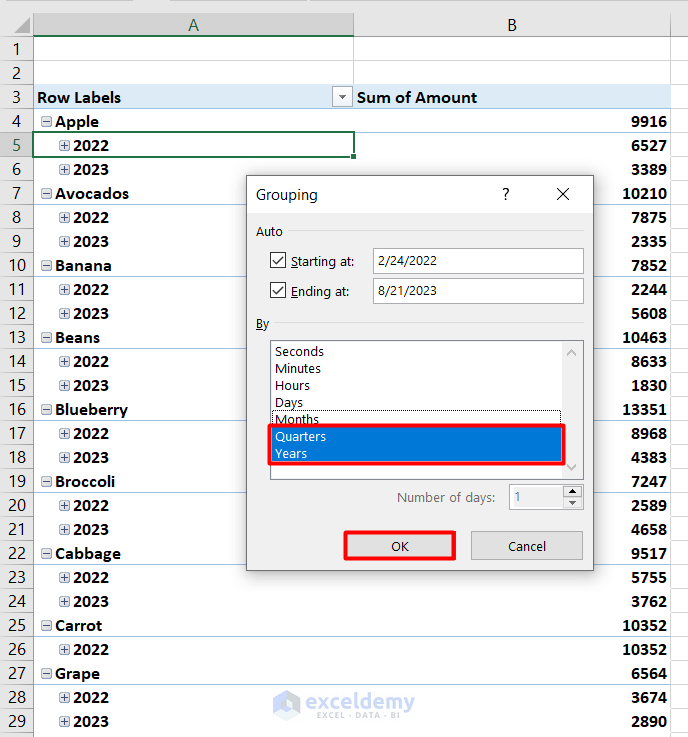688x737 pixels.
Task: Expand 2023 under Broccoli
Action: pos(64,530)
